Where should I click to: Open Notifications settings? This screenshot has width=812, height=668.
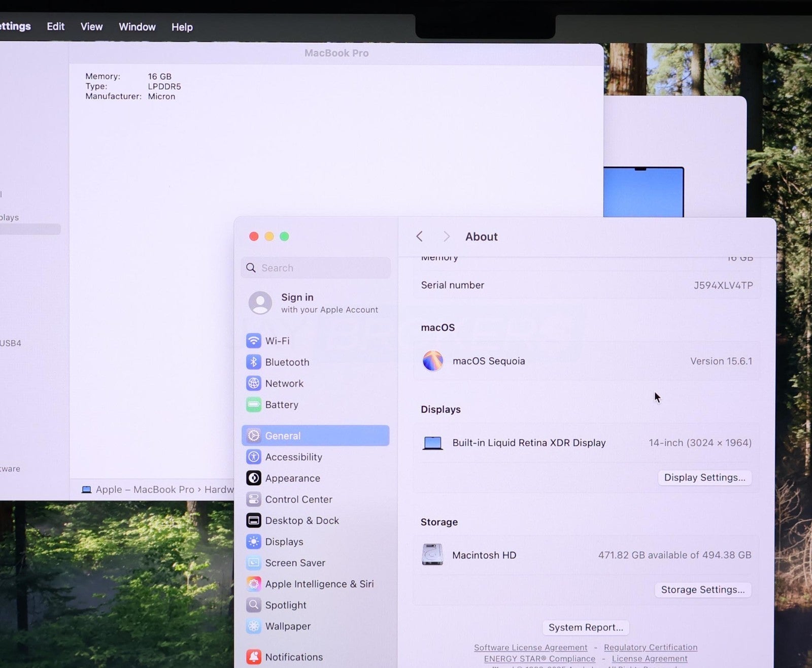click(x=293, y=657)
